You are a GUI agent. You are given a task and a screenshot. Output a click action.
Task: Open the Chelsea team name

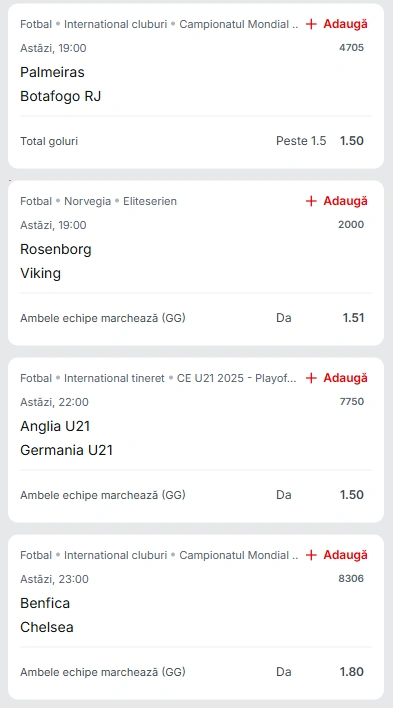[x=47, y=627]
